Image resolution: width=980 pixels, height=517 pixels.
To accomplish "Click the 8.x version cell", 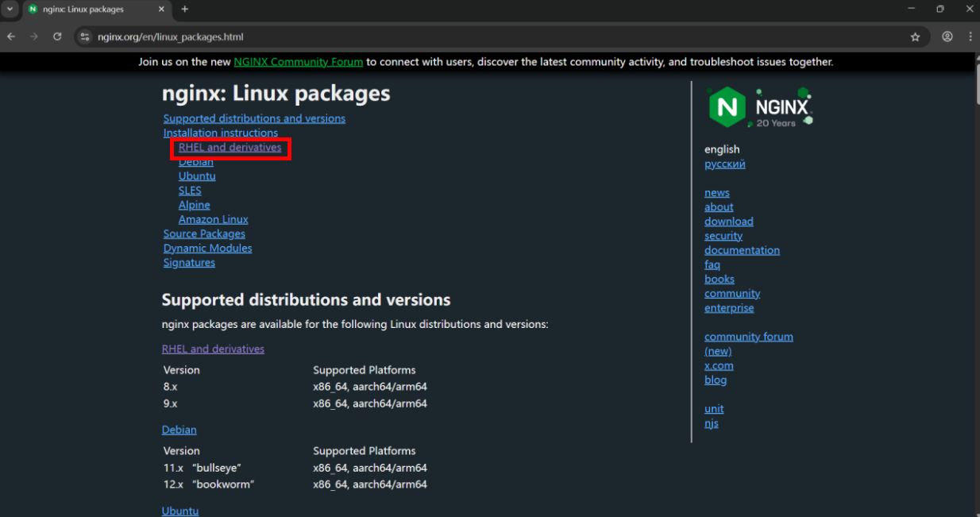I will (171, 387).
